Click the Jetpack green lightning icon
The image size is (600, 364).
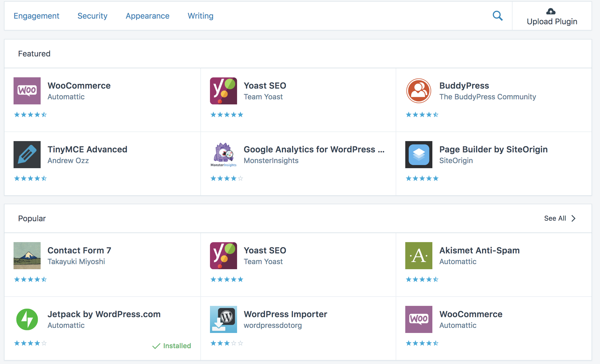pyautogui.click(x=27, y=319)
